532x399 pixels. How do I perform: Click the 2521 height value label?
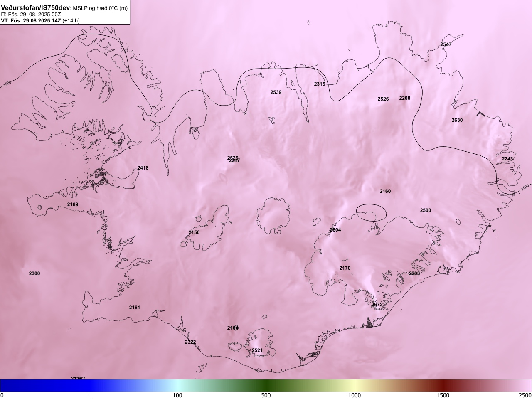pos(257,350)
